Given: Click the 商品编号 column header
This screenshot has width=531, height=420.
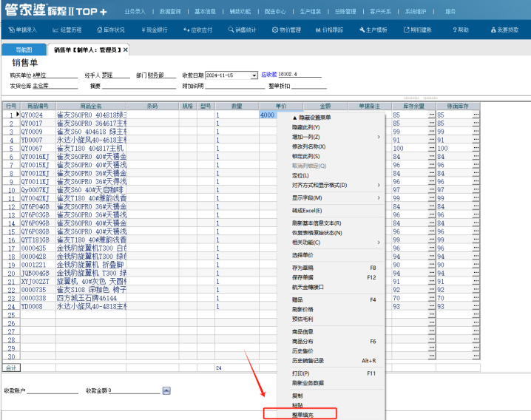Looking at the screenshot, I should 38,106.
